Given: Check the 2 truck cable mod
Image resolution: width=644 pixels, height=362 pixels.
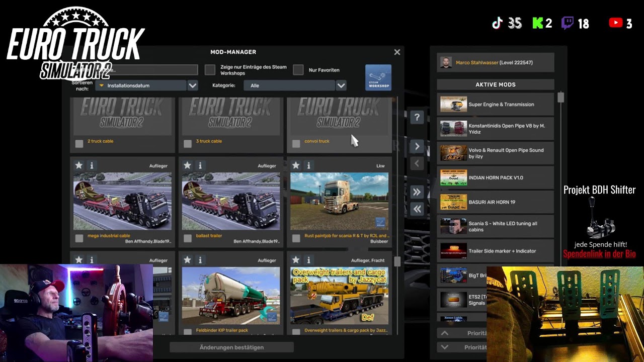Looking at the screenshot, I should [x=79, y=144].
